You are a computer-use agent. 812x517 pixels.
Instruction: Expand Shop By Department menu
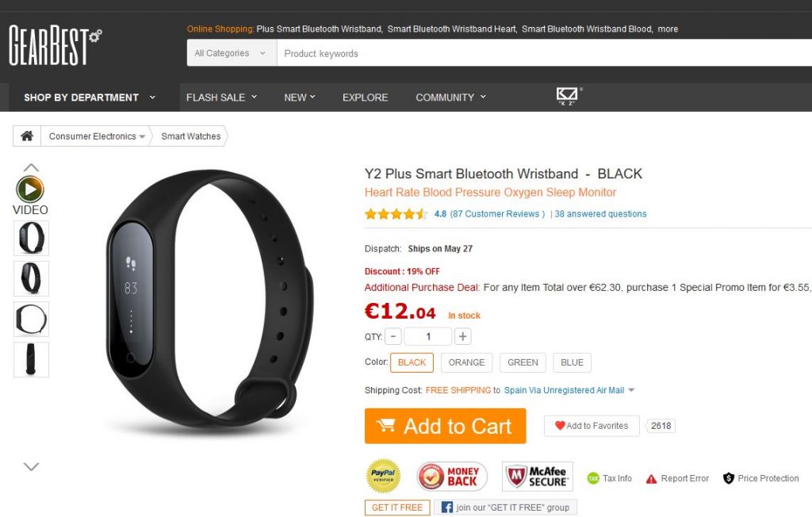tap(90, 98)
